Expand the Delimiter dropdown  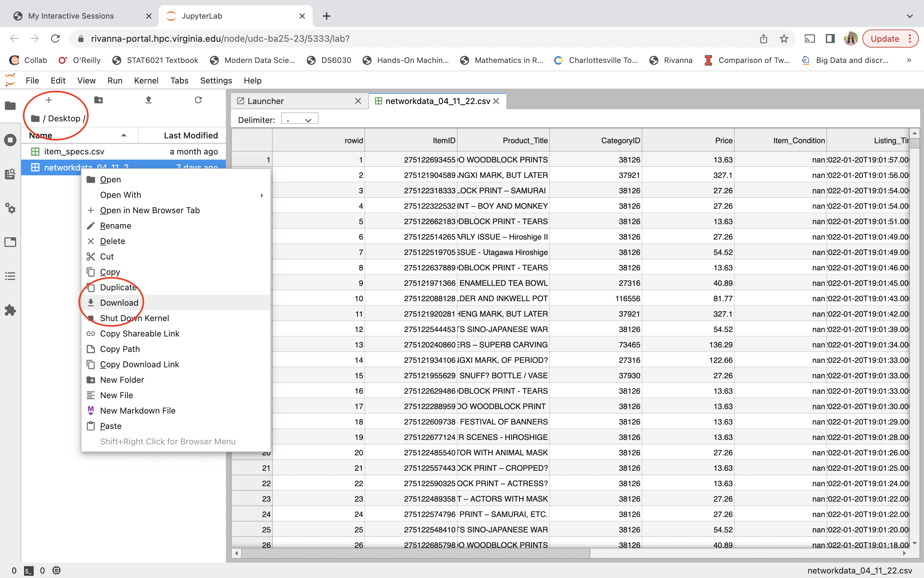point(300,119)
